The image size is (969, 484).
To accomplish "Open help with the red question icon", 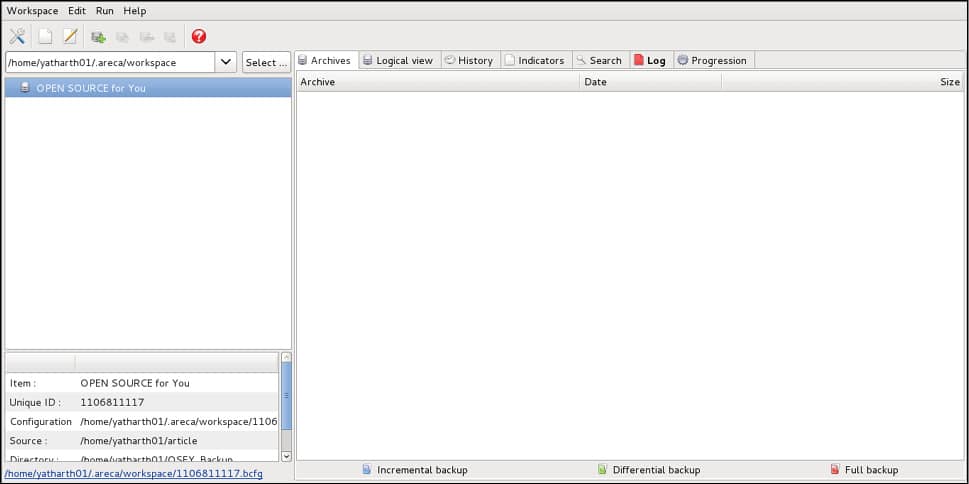I will pos(199,36).
